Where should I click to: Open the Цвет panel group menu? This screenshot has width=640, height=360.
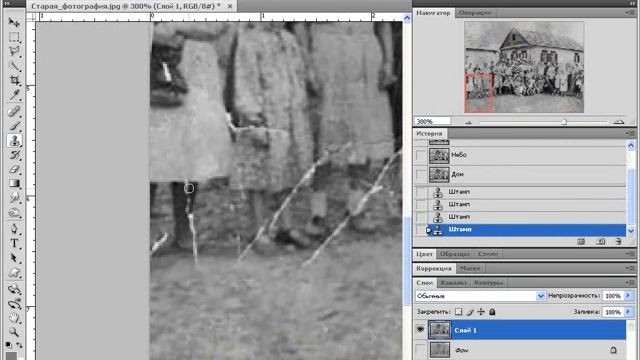(x=629, y=254)
